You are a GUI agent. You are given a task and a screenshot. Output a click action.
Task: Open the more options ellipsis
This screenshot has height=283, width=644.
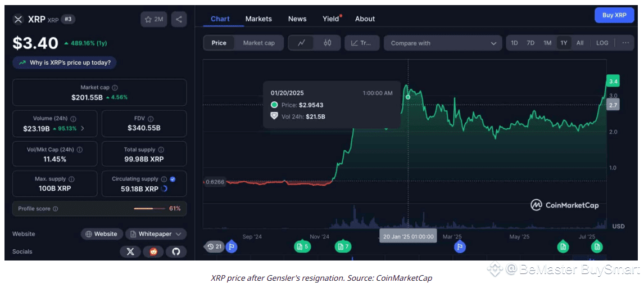pos(625,43)
